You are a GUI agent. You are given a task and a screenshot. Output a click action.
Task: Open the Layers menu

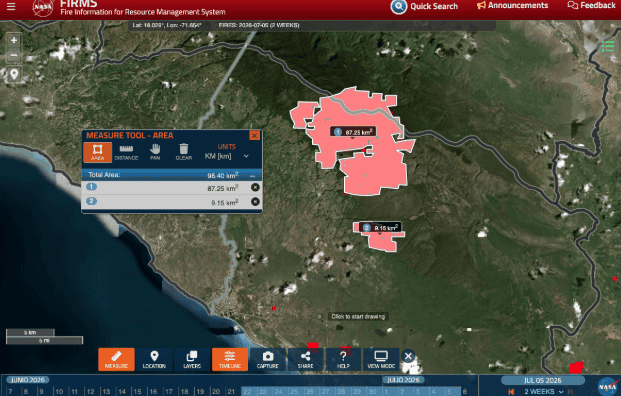192,359
